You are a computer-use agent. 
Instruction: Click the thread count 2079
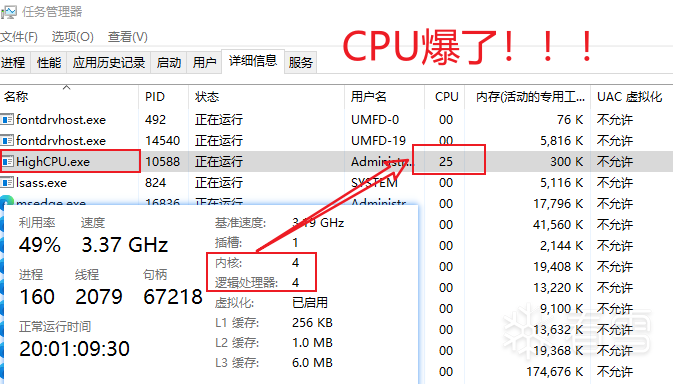99,297
